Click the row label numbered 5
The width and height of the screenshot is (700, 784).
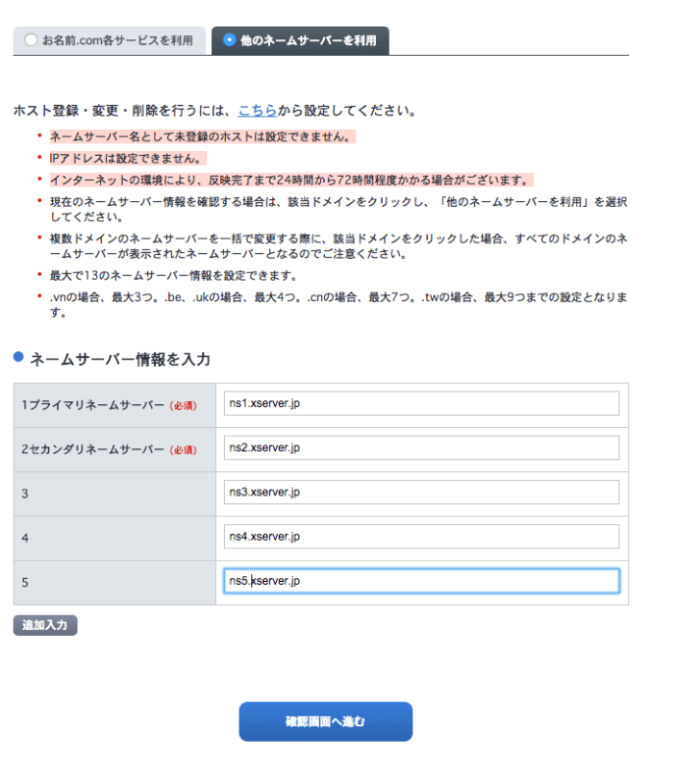coord(25,583)
